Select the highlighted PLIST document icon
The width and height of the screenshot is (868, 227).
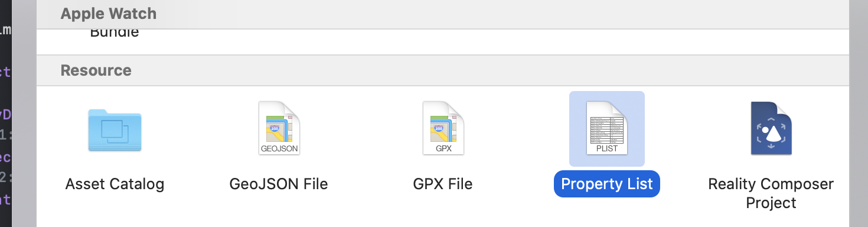pyautogui.click(x=607, y=128)
